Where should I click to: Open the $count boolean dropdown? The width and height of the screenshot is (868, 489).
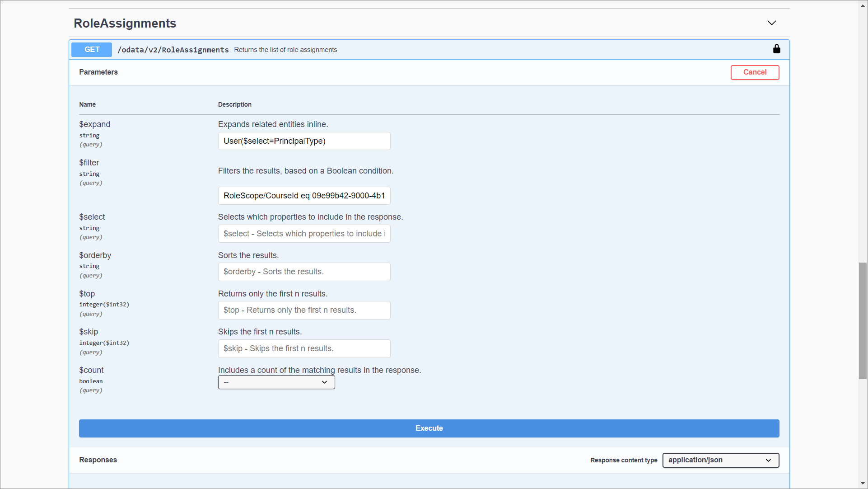pos(276,382)
